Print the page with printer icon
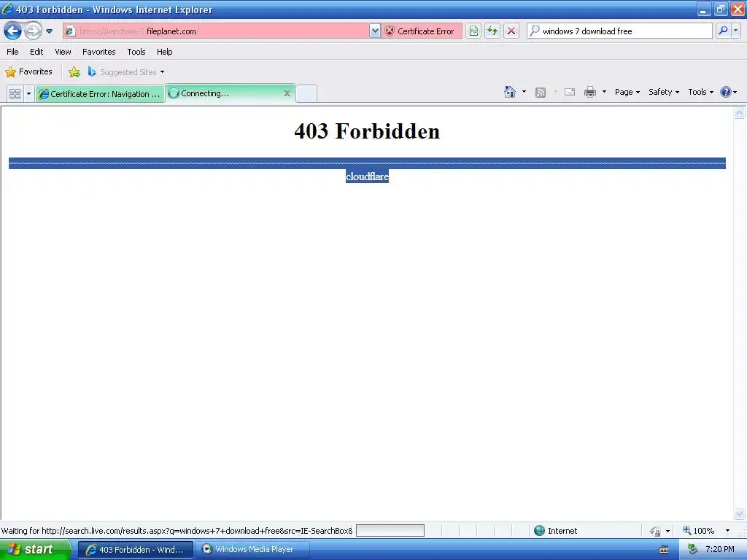 pos(589,92)
